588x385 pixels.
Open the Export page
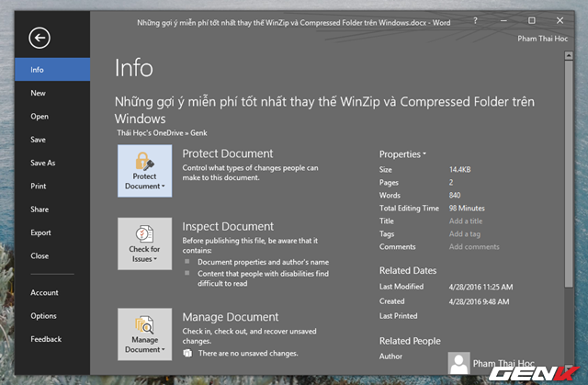[x=52, y=232]
